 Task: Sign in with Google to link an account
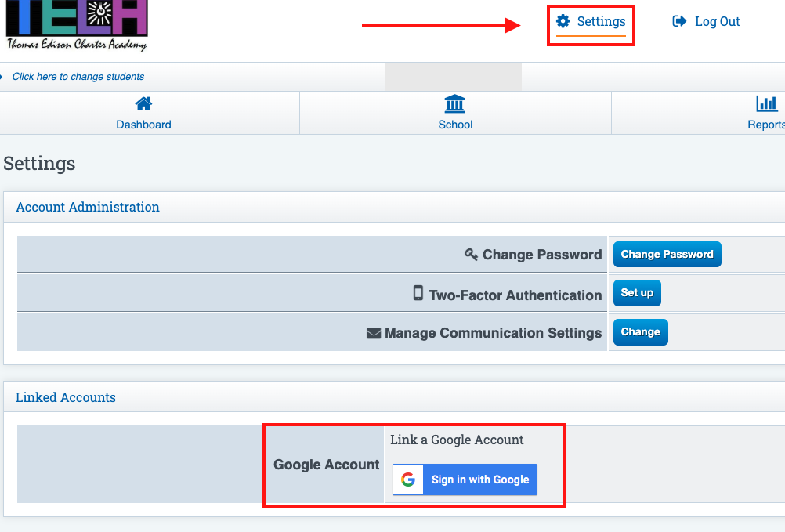click(x=479, y=480)
